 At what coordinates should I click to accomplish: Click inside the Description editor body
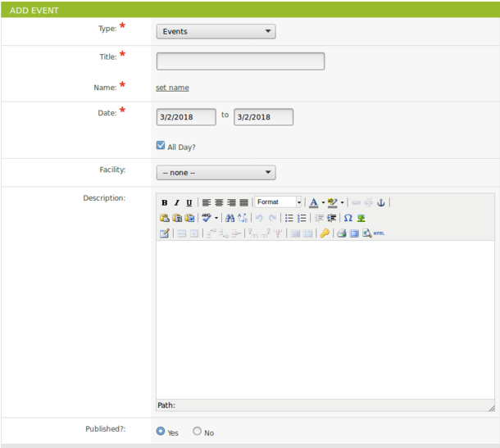coord(325,319)
